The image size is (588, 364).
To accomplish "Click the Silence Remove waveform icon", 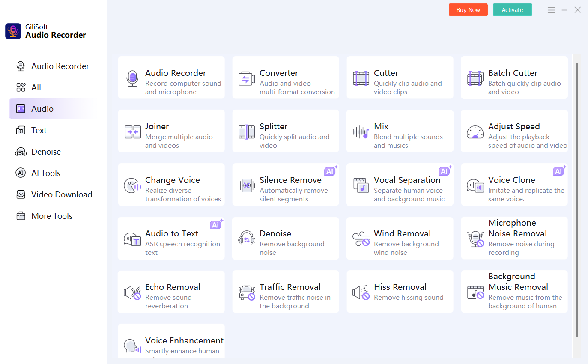I will [x=247, y=185].
